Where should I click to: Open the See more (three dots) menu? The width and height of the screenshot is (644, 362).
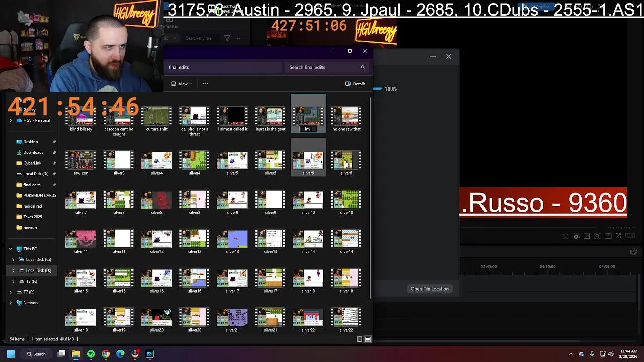click(x=205, y=84)
